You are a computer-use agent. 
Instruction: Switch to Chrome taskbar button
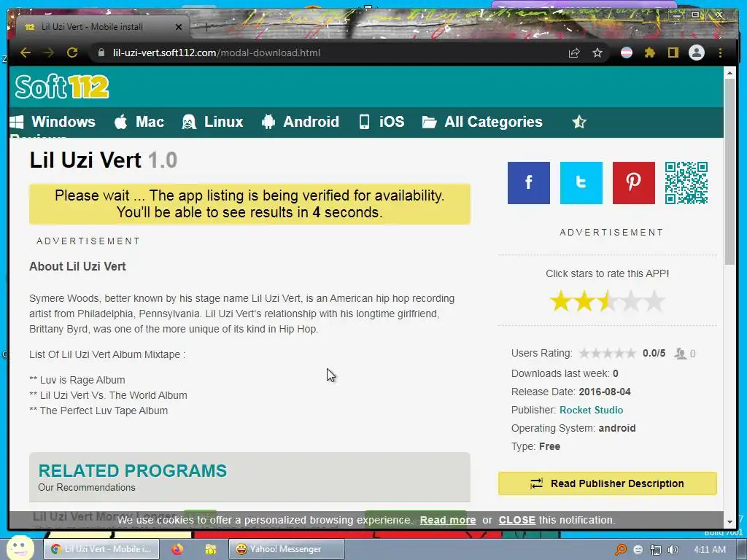[x=101, y=549]
